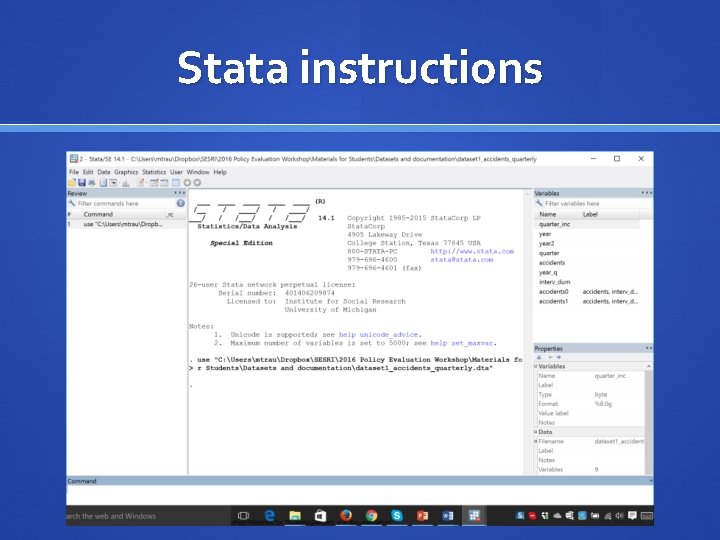Expand the Filename row in Properties

click(535, 441)
